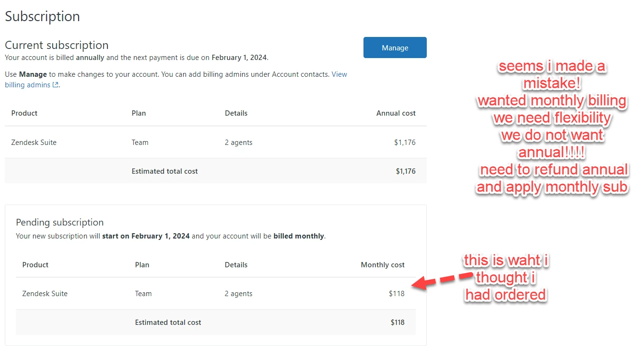Select the Pending subscription heading
This screenshot has height=346, width=644.
[x=60, y=222]
